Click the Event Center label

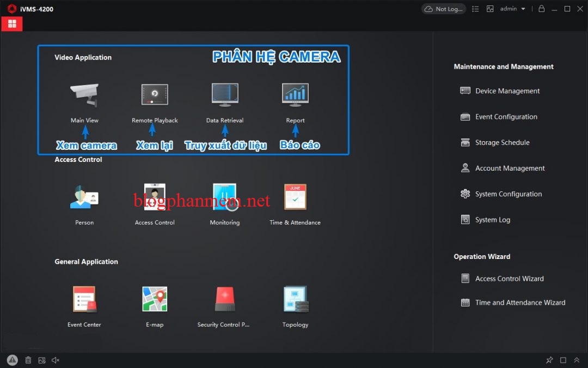(x=84, y=324)
